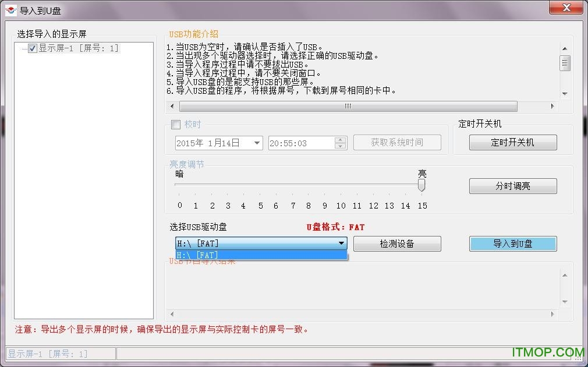Click the brightness slider handle at 15
This screenshot has width=588, height=367.
[x=421, y=185]
